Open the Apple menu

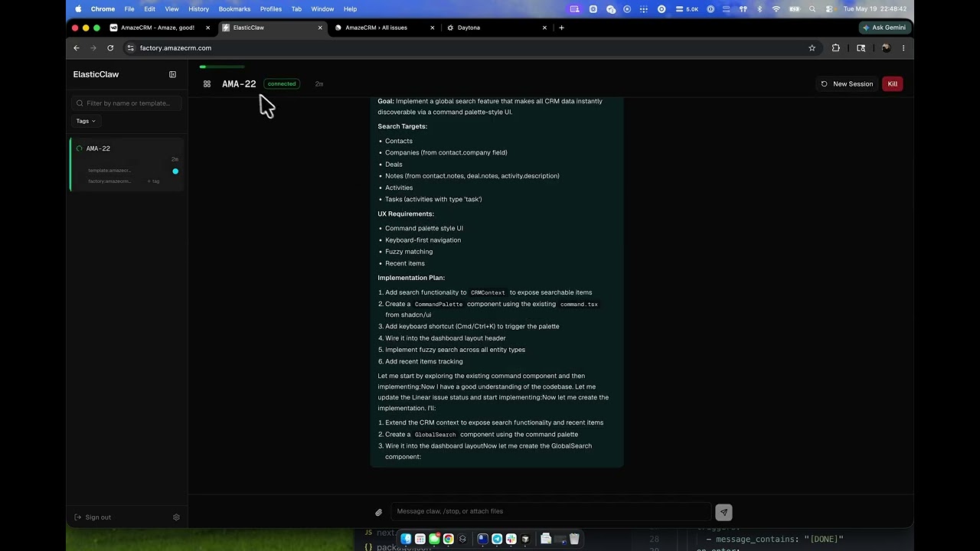78,9
